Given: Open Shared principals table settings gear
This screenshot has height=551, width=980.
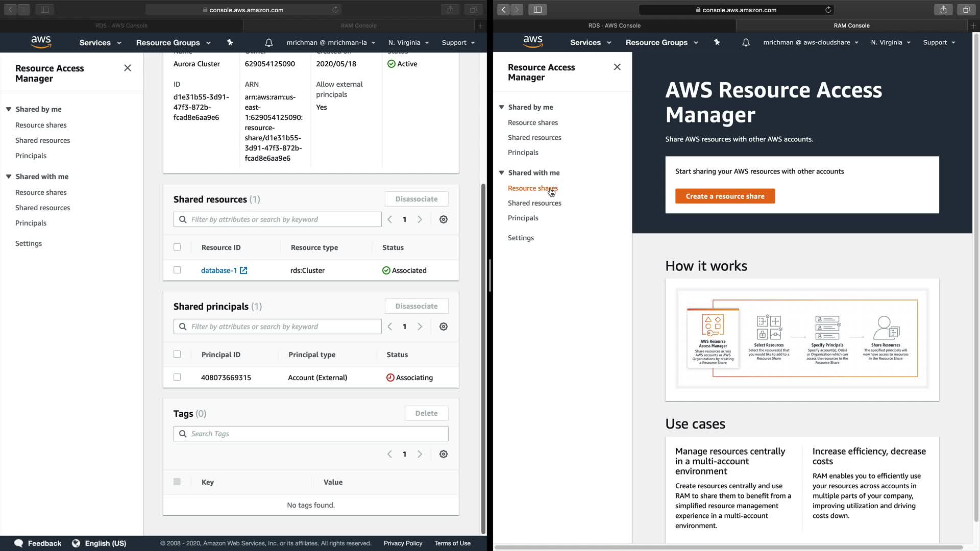Looking at the screenshot, I should [444, 327].
